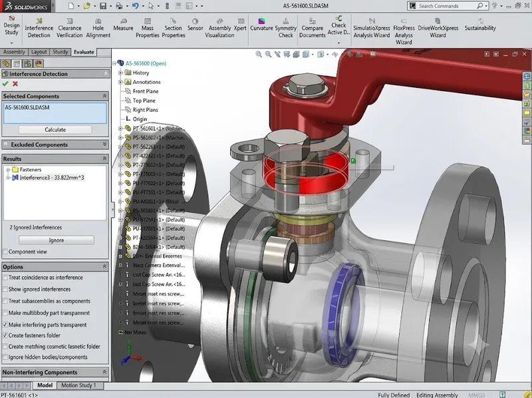Screen dimensions: 532x398
Task: Click the Calculate button
Action: pyautogui.click(x=55, y=130)
